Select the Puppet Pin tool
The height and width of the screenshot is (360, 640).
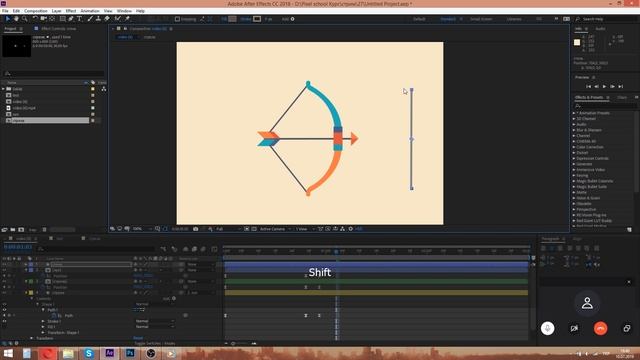coord(127,19)
